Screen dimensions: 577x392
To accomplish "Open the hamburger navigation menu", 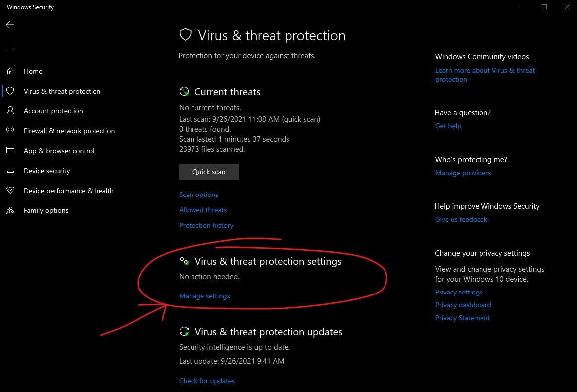I will coord(10,47).
